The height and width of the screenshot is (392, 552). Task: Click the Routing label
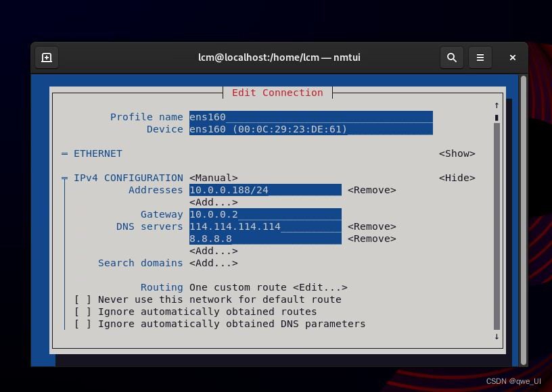pos(162,288)
